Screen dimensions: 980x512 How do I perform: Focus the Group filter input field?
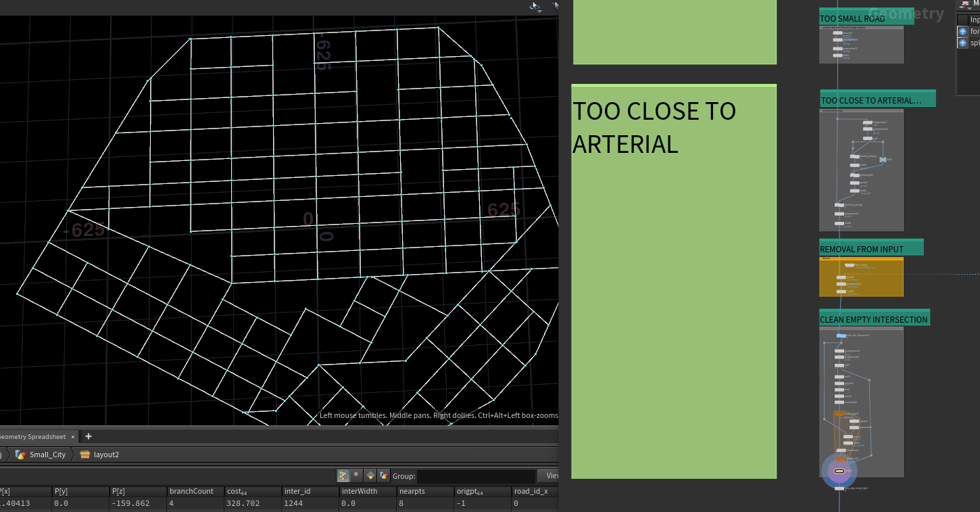point(476,475)
